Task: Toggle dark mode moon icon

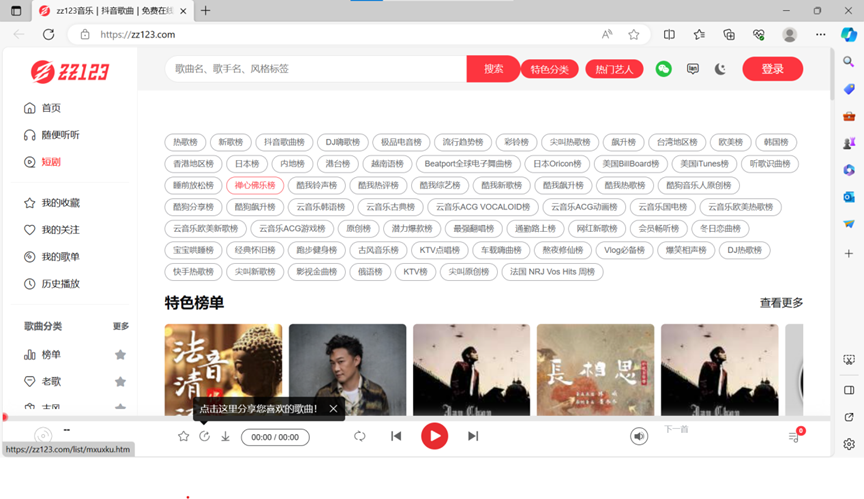Action: (720, 69)
